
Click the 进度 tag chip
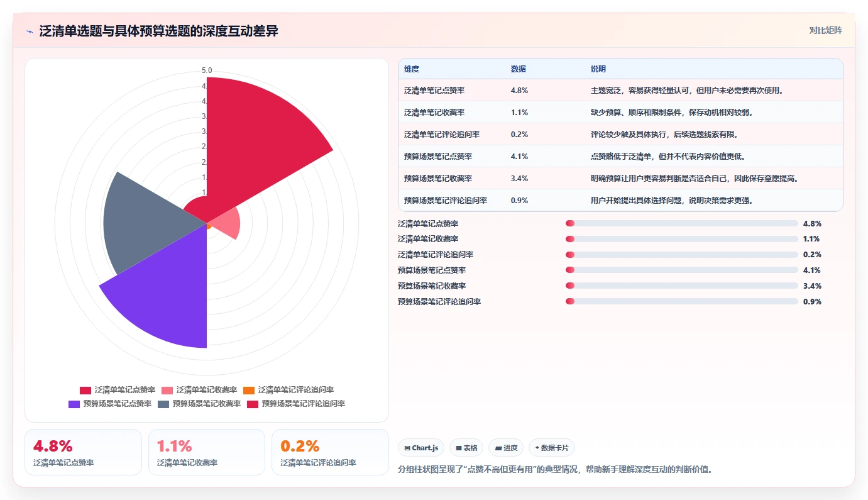pyautogui.click(x=505, y=448)
